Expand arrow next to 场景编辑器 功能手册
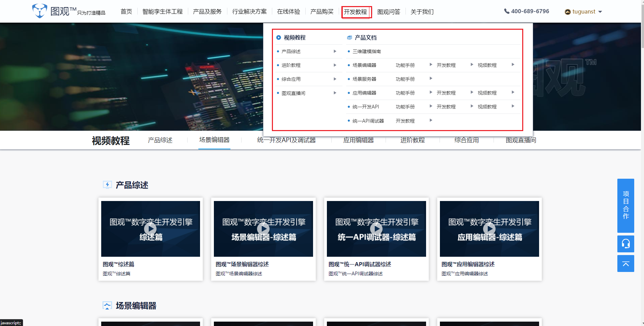Image resolution: width=644 pixels, height=326 pixels. [431, 65]
